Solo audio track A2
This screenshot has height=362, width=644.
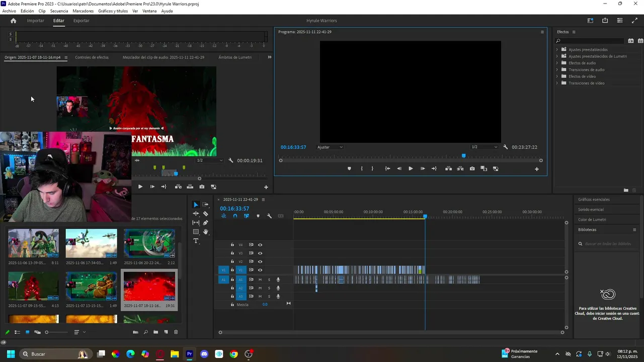coord(269,288)
